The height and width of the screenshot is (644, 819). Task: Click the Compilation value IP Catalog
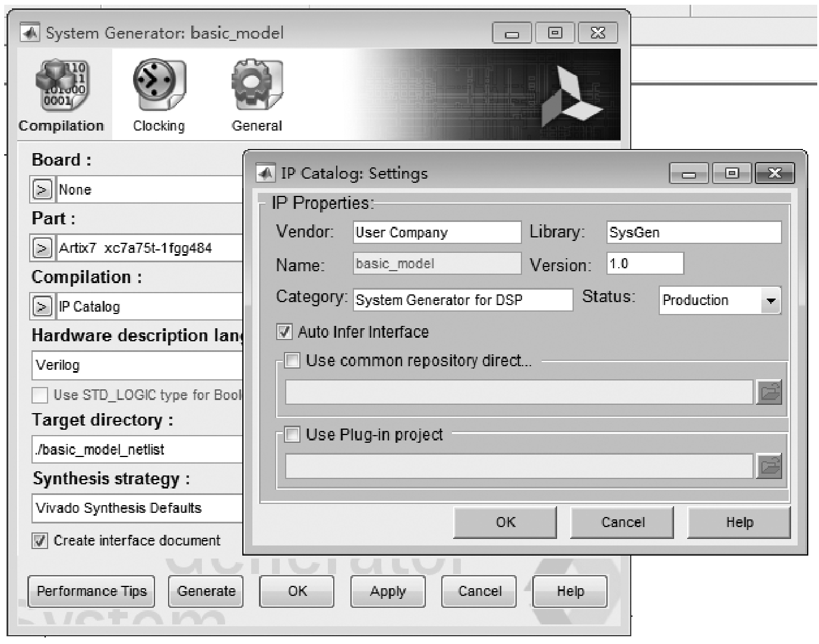coord(89,306)
